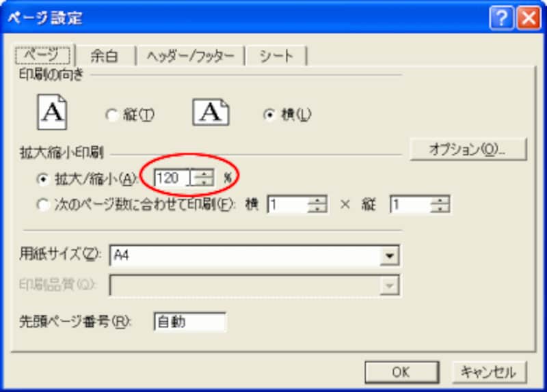Viewport: 547px width, 392px height.
Task: Click the 用紙サイズ(Z) label
Action: point(59,254)
